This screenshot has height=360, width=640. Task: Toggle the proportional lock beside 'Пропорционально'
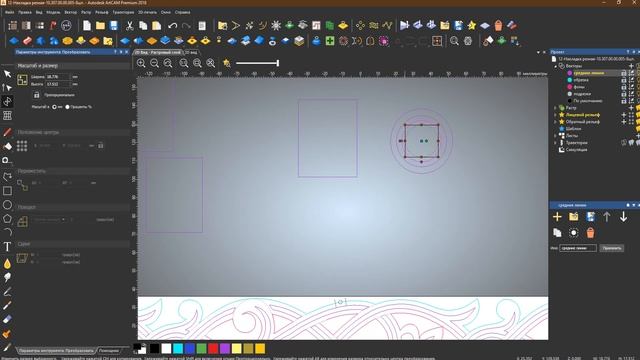click(x=36, y=95)
